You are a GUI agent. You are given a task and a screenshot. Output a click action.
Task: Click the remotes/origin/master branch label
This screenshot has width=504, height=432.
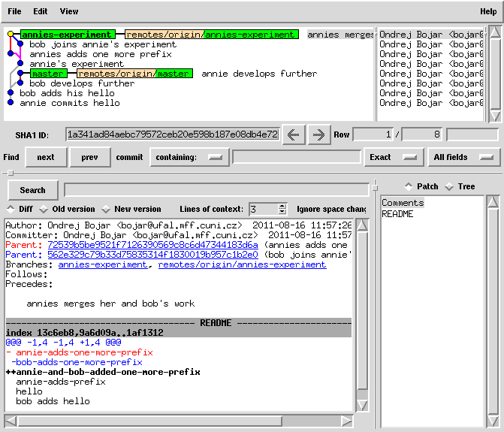tap(134, 74)
